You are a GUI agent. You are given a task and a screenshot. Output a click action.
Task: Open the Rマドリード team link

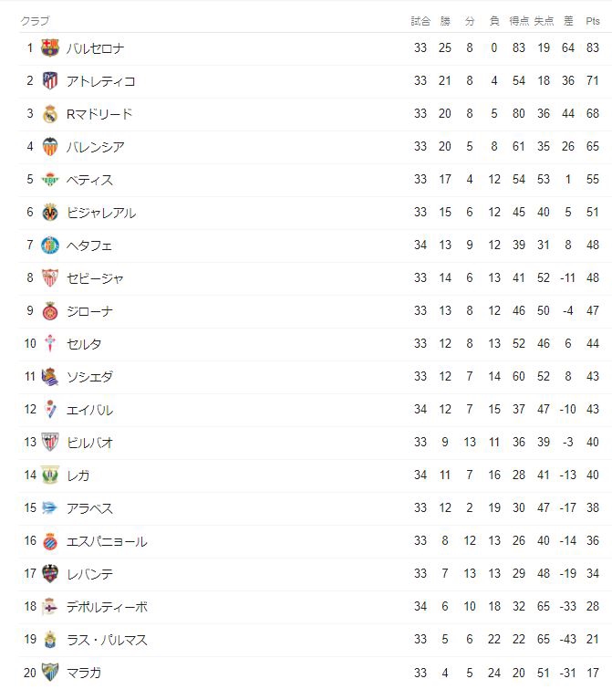(x=99, y=114)
